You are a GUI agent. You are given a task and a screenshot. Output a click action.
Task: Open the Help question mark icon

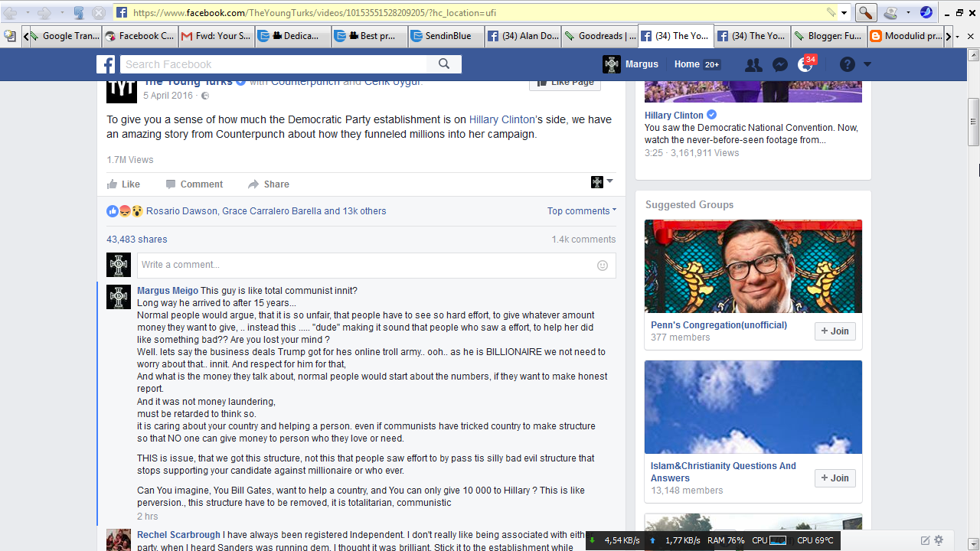coord(847,64)
